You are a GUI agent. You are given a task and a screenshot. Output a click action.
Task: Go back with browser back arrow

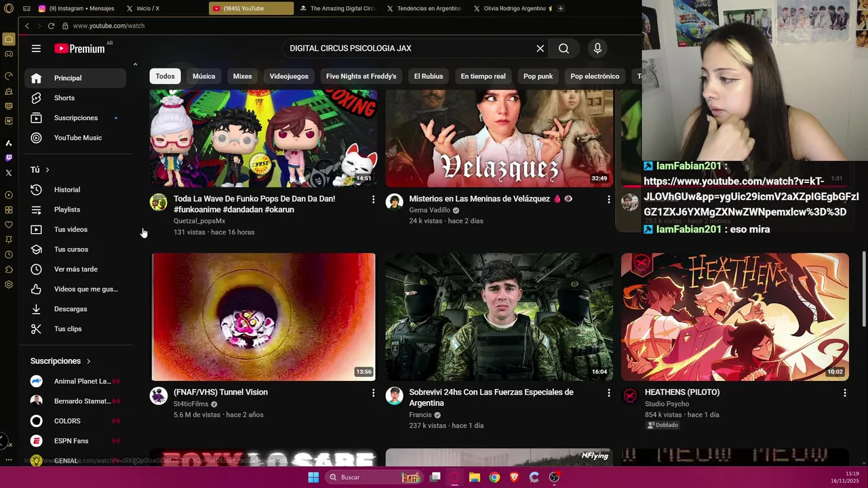(27, 26)
